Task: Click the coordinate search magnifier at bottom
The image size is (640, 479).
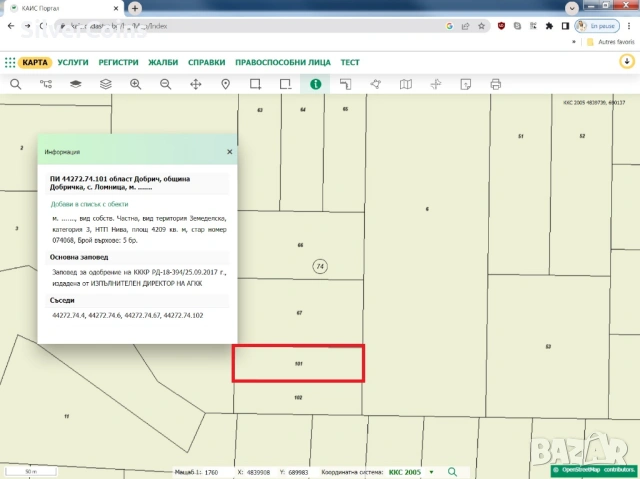Action: click(452, 471)
